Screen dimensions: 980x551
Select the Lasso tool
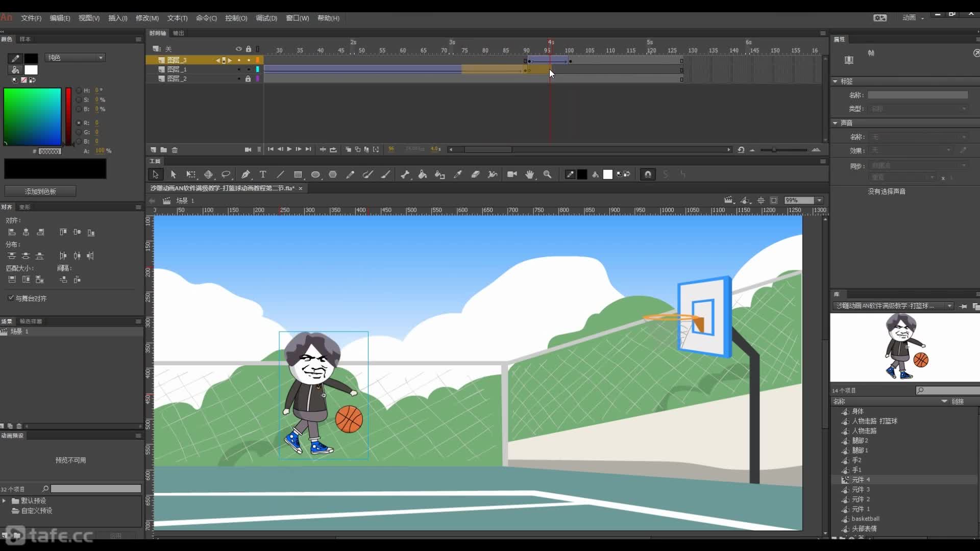coord(226,174)
